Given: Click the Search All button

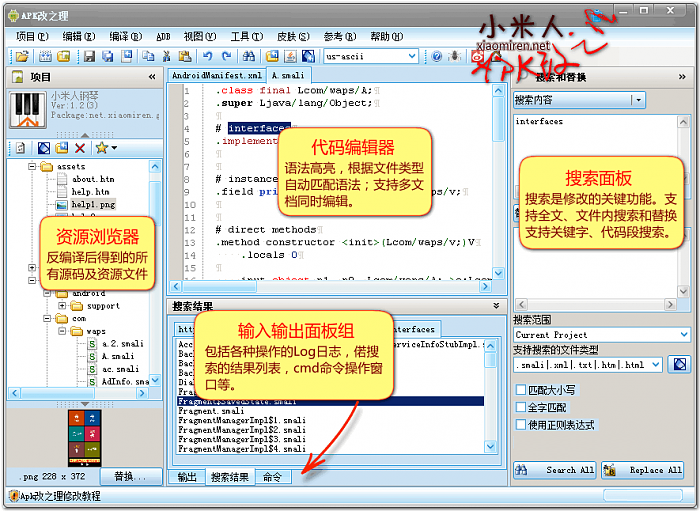Looking at the screenshot, I should (554, 470).
